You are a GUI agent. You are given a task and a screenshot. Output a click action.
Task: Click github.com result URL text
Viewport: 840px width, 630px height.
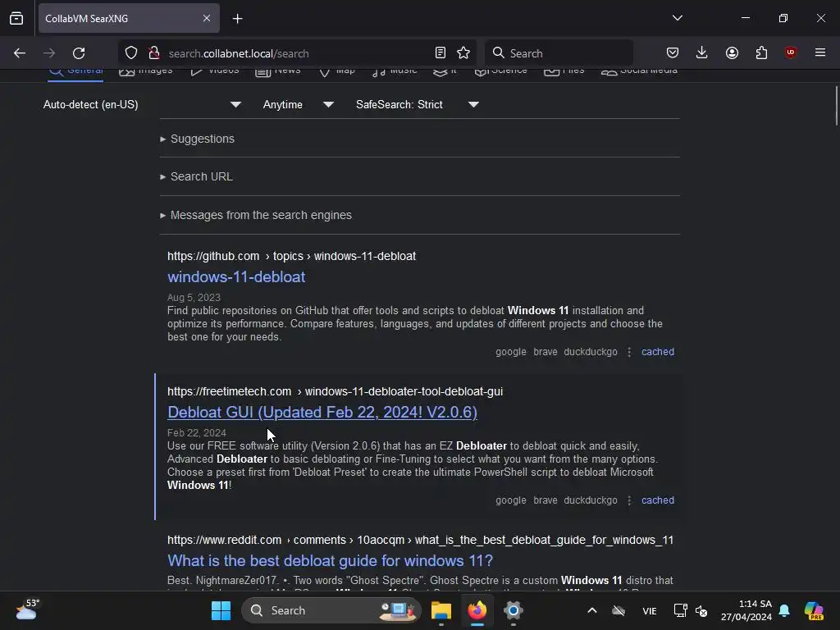tap(291, 257)
